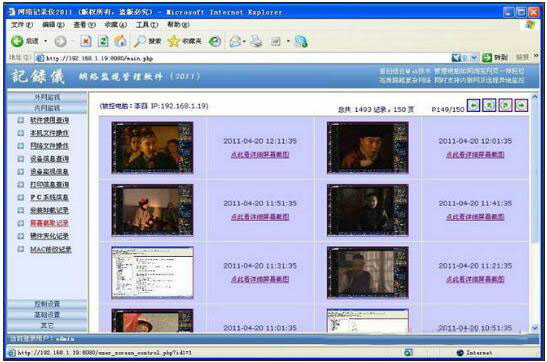Click the browser Refresh icon
Screen dimensions: 547x362
pyautogui.click(x=103, y=41)
